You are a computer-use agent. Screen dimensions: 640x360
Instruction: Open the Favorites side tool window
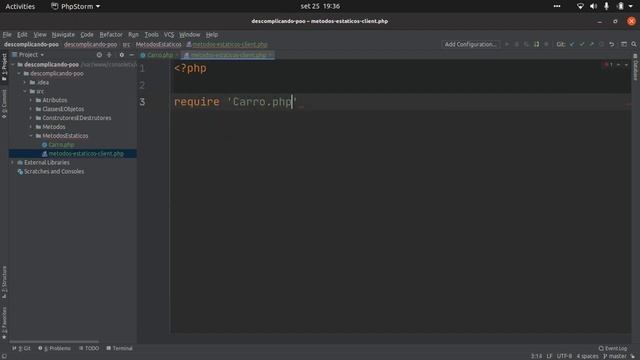tap(4, 323)
